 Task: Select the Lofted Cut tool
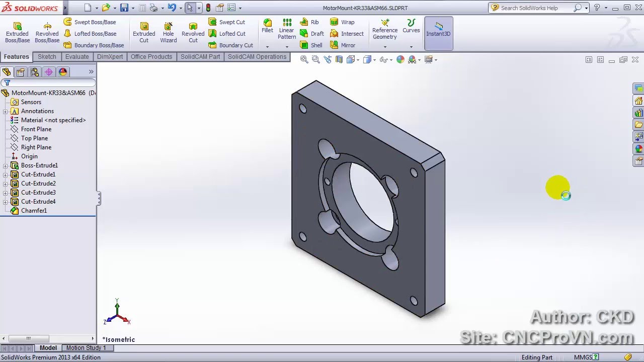pos(227,34)
